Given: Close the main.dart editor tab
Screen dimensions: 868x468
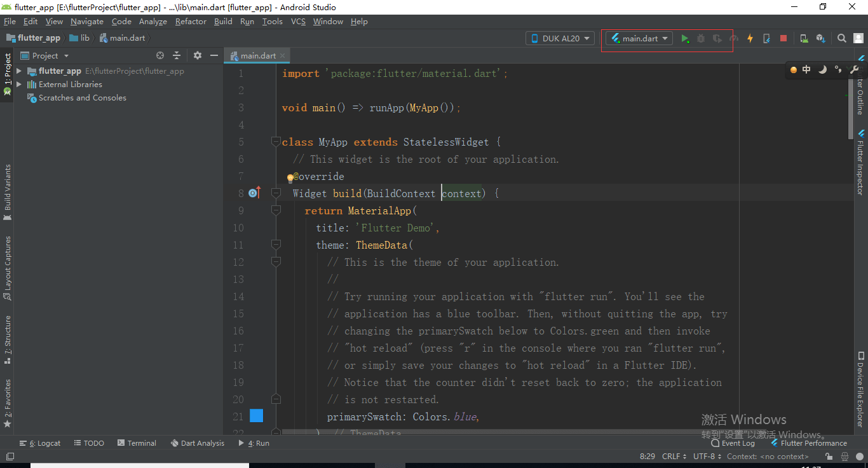Looking at the screenshot, I should click(x=282, y=56).
